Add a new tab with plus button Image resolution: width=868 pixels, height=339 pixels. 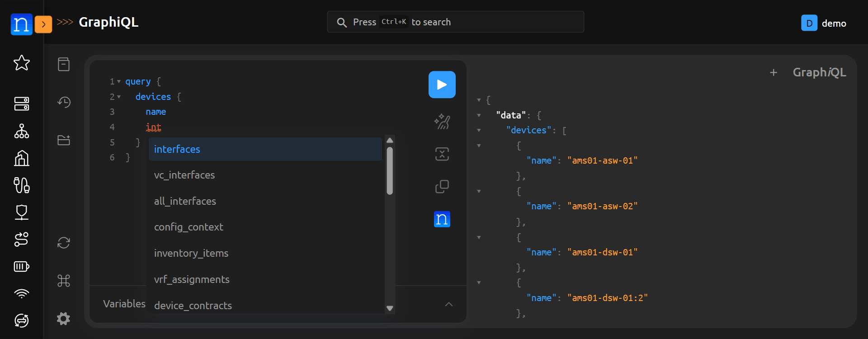click(774, 72)
